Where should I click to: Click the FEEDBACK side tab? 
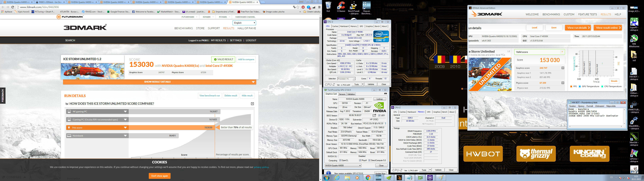(3, 96)
